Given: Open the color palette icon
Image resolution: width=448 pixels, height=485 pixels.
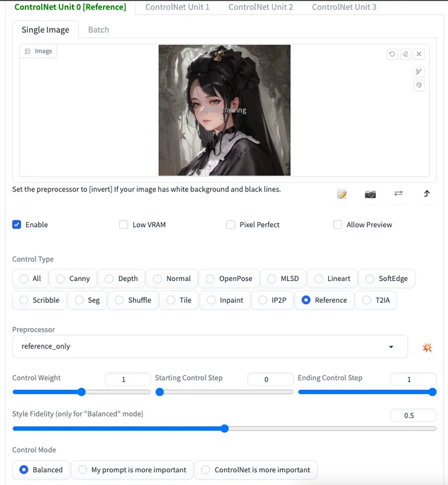Looking at the screenshot, I should 418,85.
